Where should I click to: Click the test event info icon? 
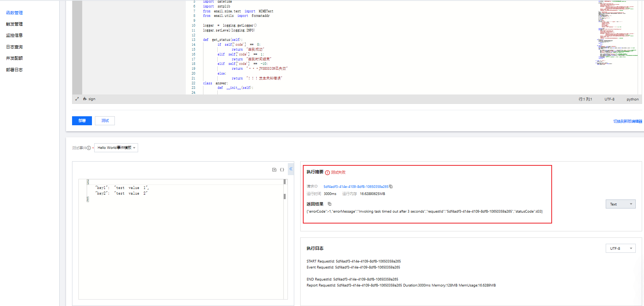point(89,148)
